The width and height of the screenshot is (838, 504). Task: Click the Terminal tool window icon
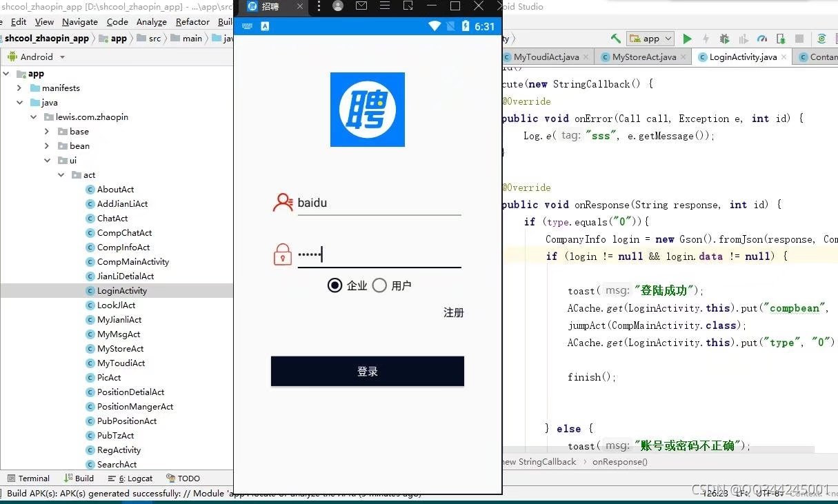tap(12, 478)
